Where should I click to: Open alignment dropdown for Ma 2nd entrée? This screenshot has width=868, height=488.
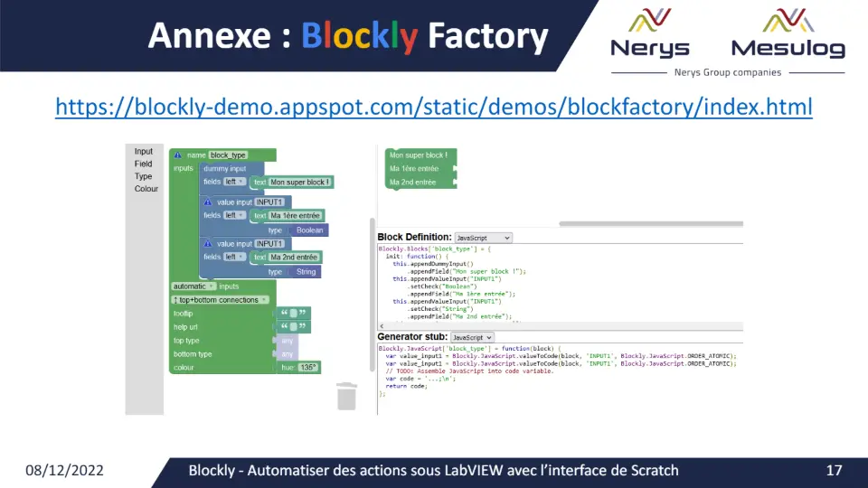(235, 258)
